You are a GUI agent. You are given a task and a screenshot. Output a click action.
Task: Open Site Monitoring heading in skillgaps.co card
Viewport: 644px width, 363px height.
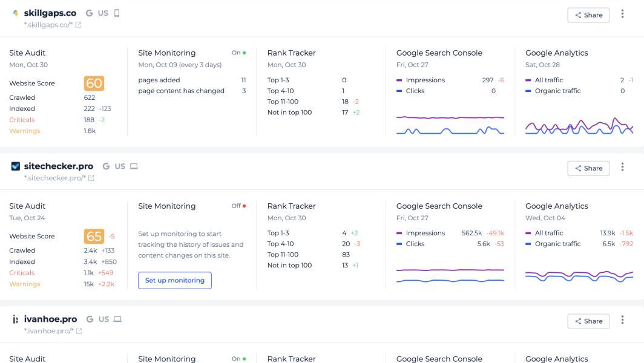[x=167, y=53]
